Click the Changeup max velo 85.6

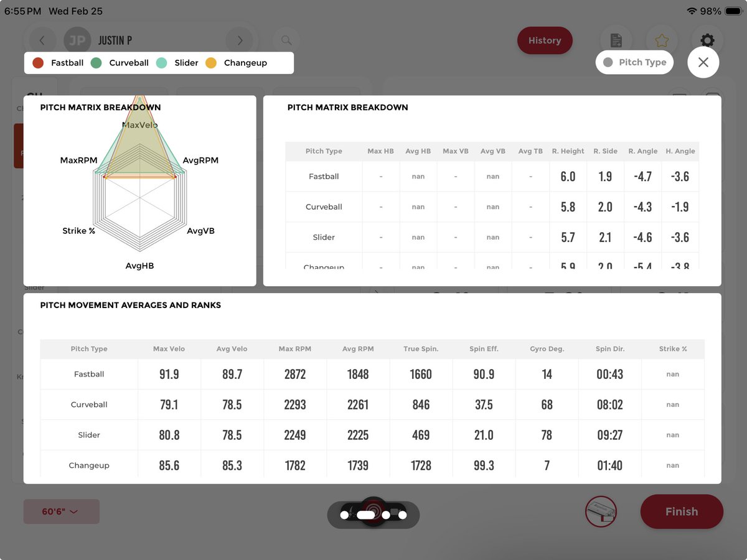[x=169, y=466]
